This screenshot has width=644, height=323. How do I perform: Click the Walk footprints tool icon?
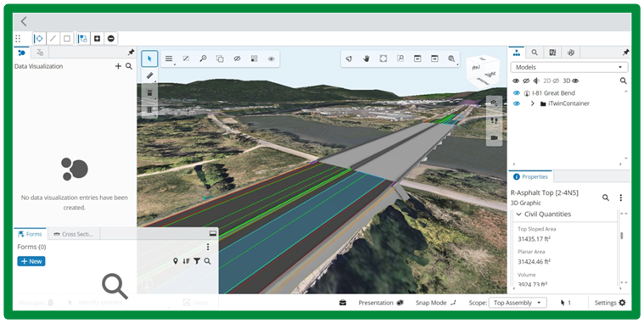[x=494, y=120]
